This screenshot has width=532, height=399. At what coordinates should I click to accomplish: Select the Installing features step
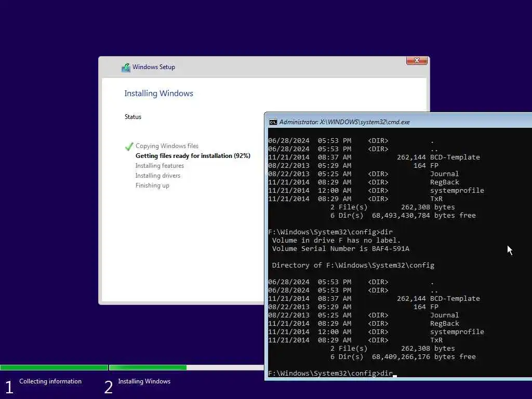click(x=159, y=166)
